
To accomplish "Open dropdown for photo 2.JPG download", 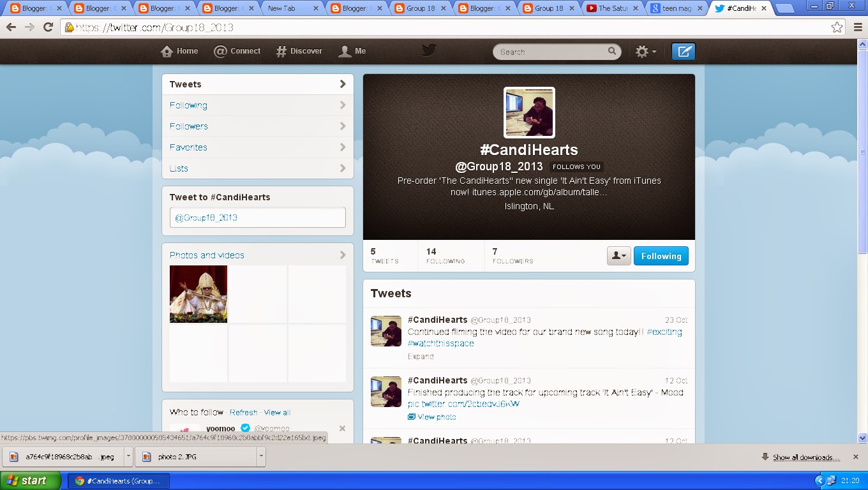I will (260, 457).
